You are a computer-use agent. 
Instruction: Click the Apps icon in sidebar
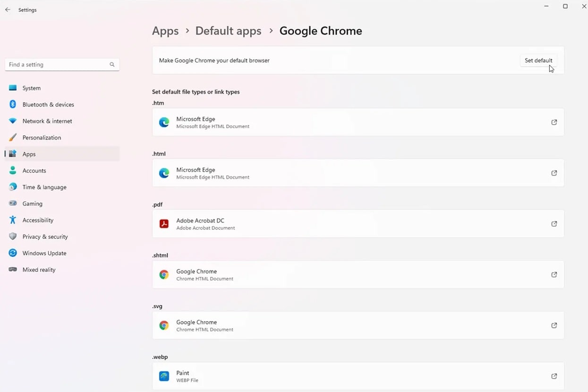click(x=13, y=154)
